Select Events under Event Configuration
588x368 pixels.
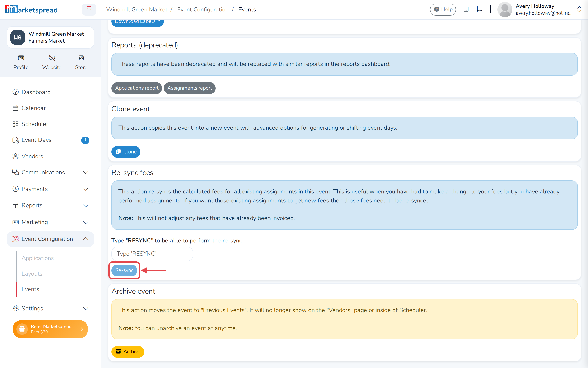click(x=30, y=289)
